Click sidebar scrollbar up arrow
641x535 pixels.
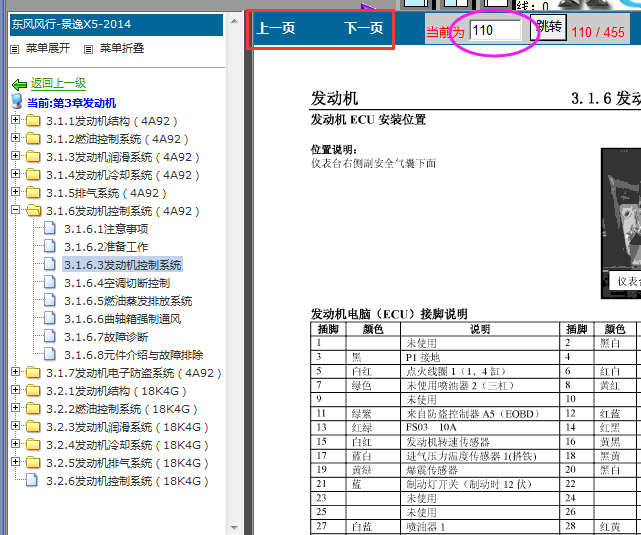coord(234,21)
